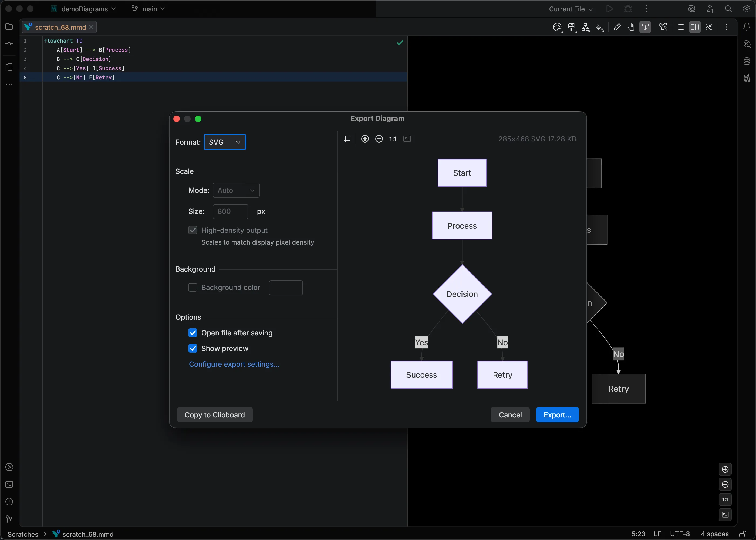Open the Services tool window icon
The image size is (756, 540).
tap(9, 467)
